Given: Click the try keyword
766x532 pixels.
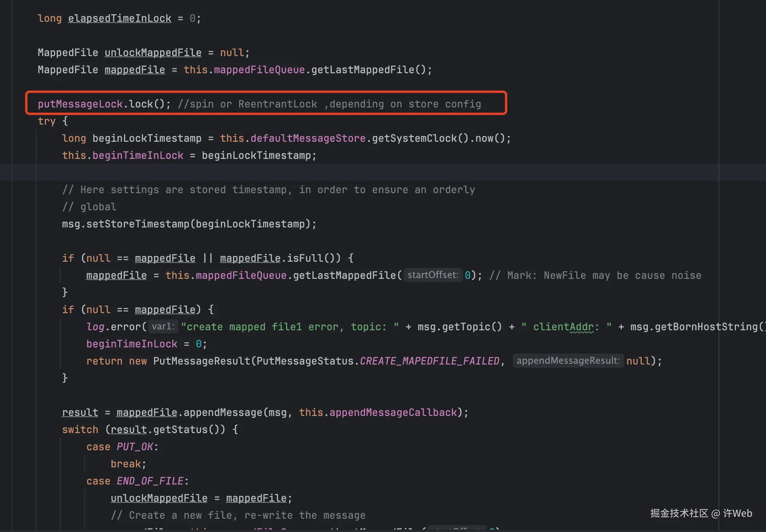Looking at the screenshot, I should (x=46, y=121).
